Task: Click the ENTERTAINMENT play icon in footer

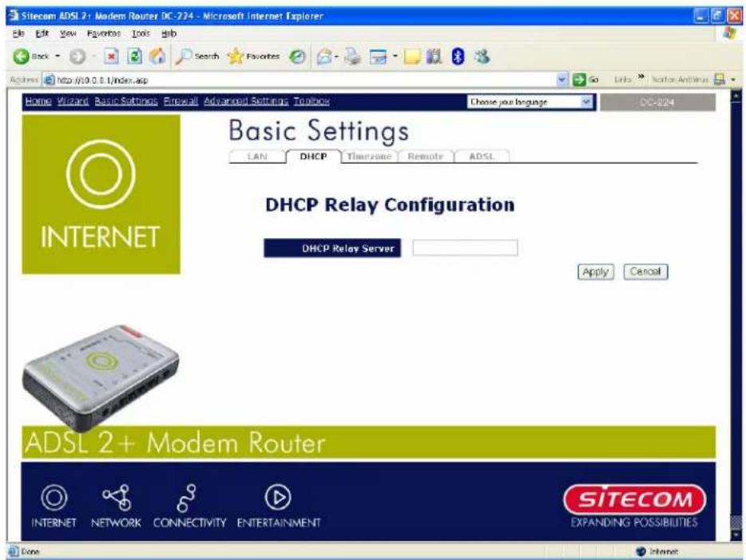Action: click(278, 498)
